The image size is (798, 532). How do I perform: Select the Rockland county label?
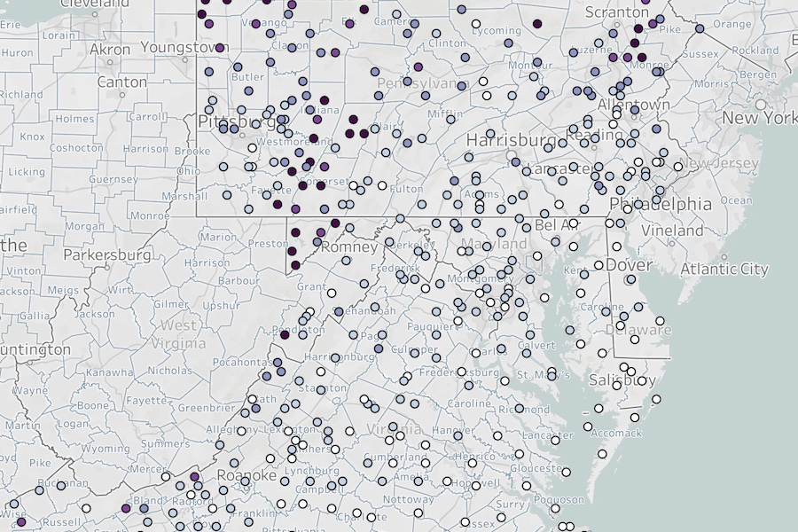pyautogui.click(x=755, y=50)
